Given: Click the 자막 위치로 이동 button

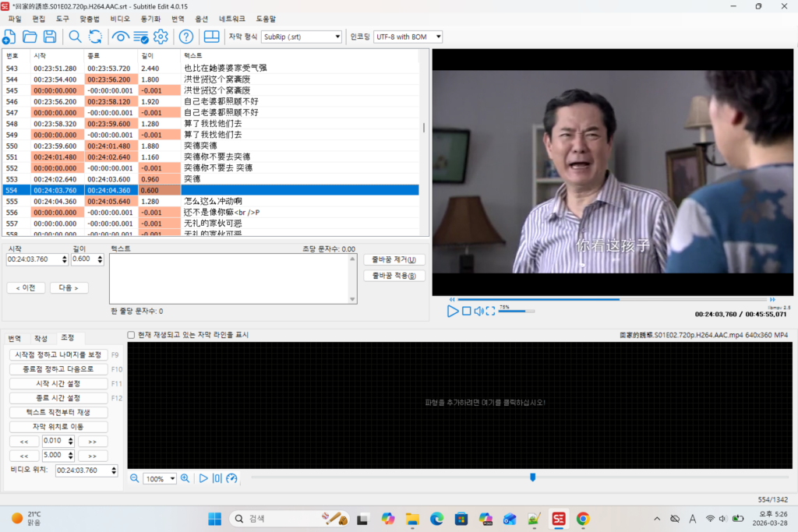Looking at the screenshot, I should (x=58, y=427).
